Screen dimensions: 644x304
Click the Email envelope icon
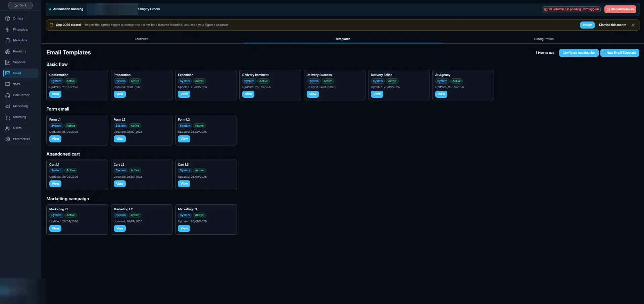[x=8, y=73]
